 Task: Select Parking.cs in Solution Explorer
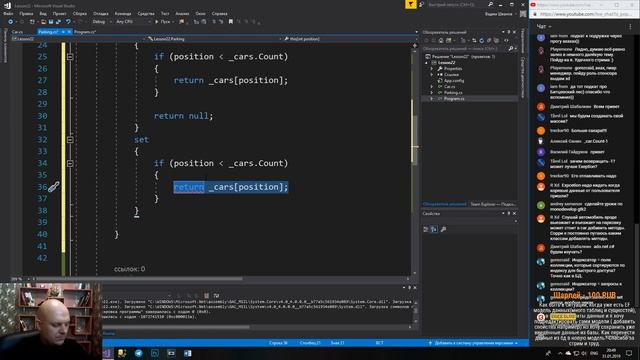click(x=453, y=93)
